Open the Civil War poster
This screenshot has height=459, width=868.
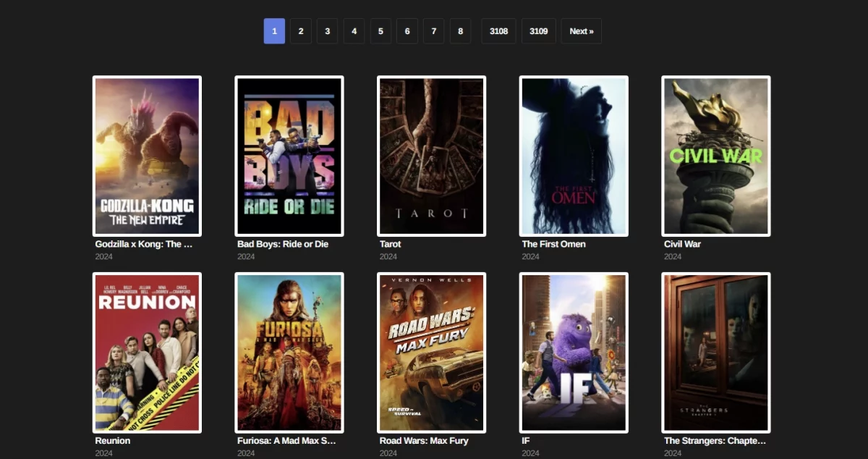click(x=715, y=156)
